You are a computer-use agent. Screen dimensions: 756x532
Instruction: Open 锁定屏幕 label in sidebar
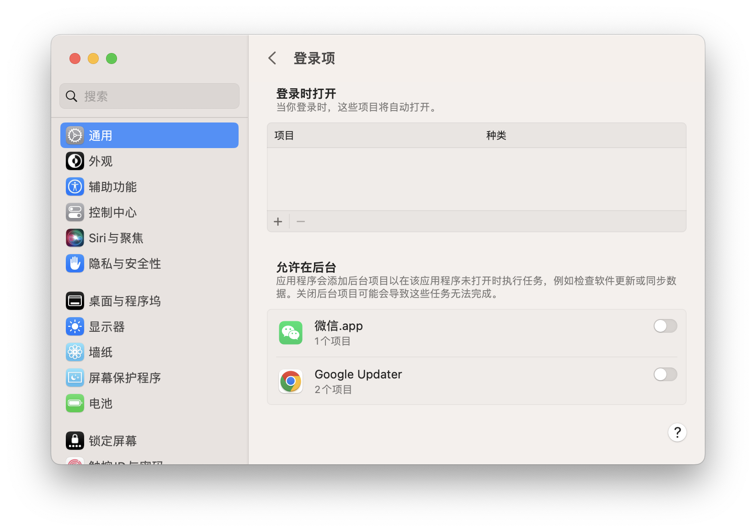pyautogui.click(x=113, y=441)
